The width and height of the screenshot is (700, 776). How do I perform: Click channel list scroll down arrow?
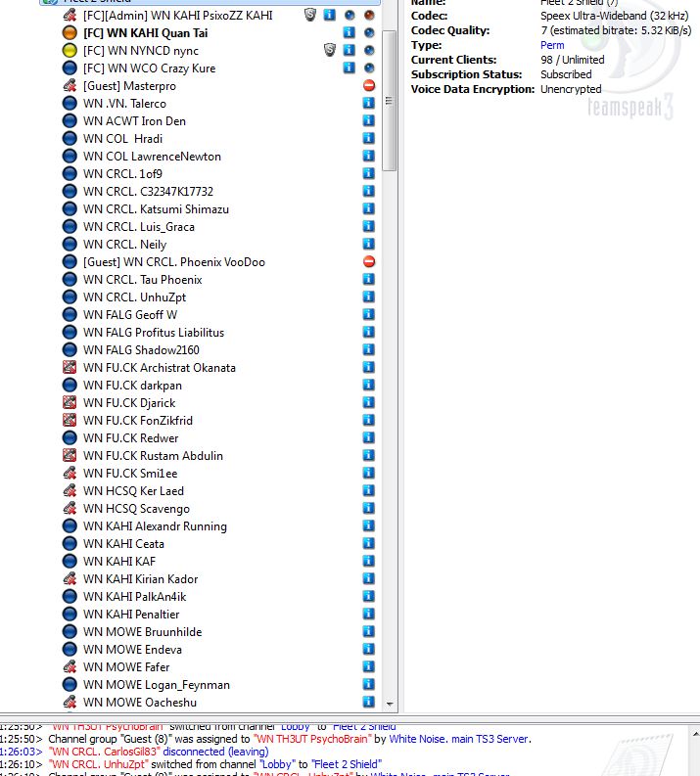390,704
